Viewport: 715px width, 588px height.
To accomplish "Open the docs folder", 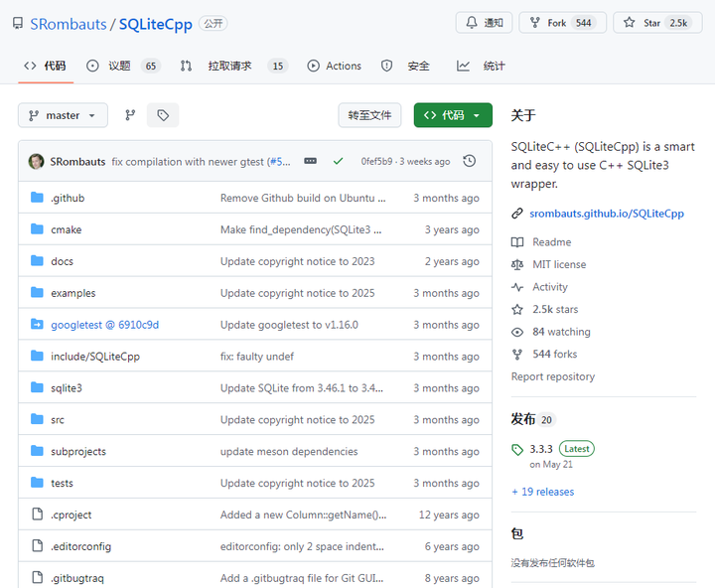I will (62, 261).
